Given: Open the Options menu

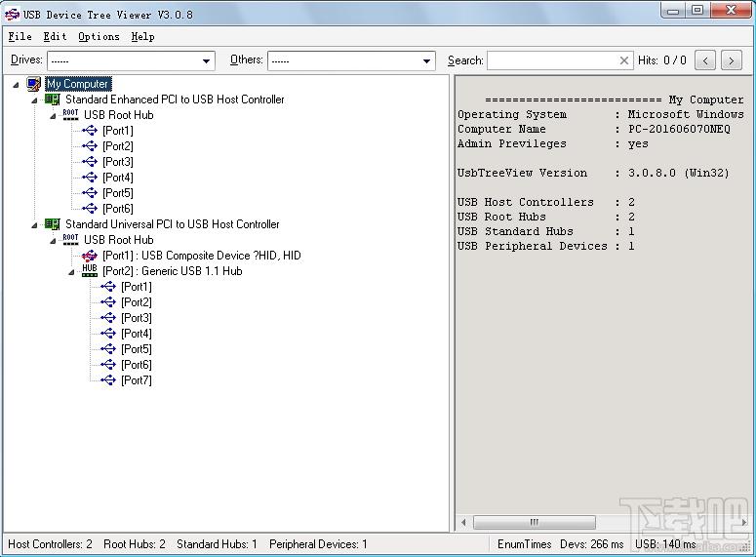Looking at the screenshot, I should point(99,37).
